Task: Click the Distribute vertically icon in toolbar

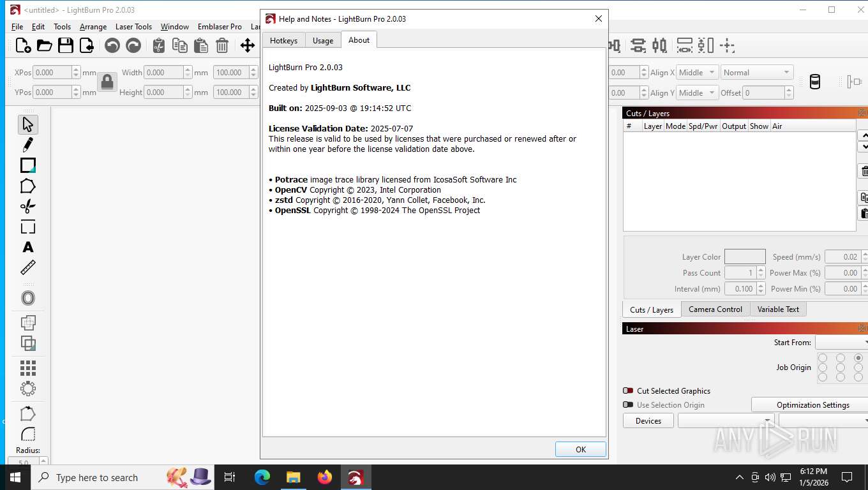Action: pos(638,45)
